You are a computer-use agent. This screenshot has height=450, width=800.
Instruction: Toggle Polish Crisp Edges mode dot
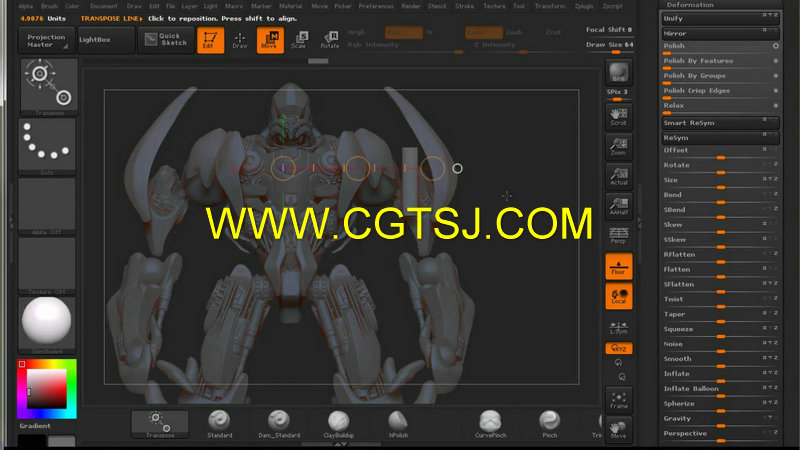[x=776, y=90]
